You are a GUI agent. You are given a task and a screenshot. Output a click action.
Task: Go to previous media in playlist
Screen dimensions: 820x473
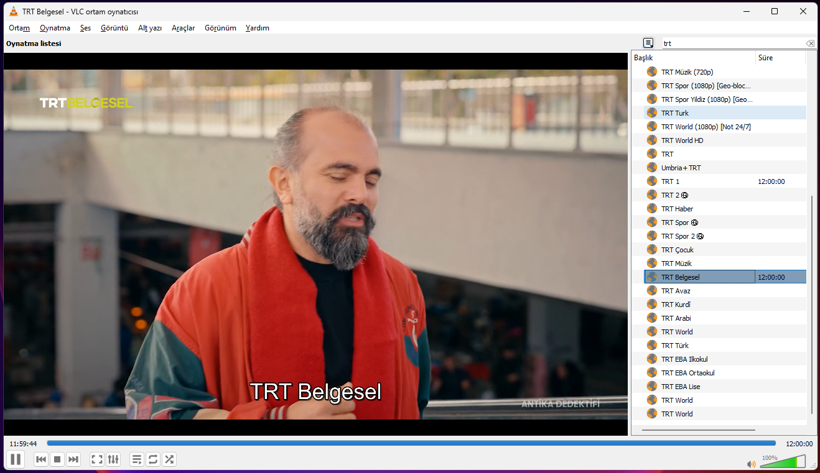[x=41, y=459]
